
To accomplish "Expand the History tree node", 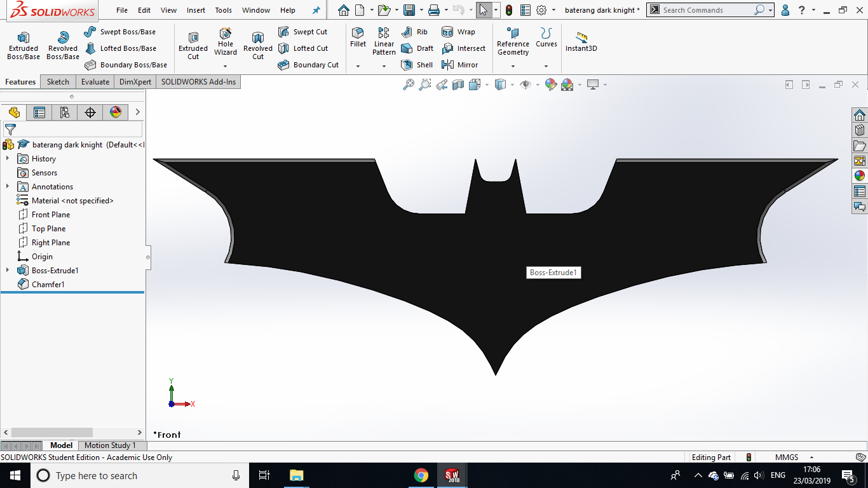I will click(8, 159).
